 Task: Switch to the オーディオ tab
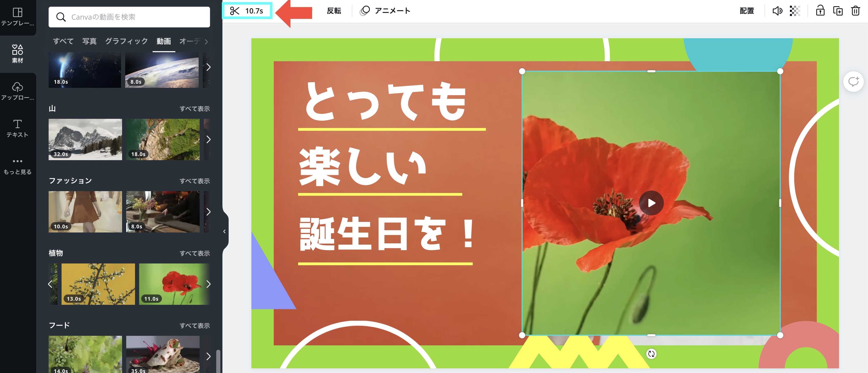click(x=190, y=41)
